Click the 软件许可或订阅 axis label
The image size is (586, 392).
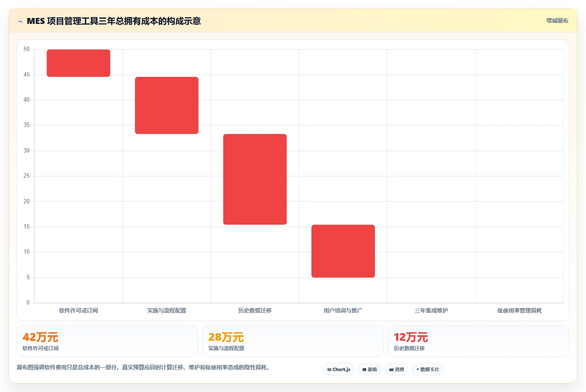79,310
